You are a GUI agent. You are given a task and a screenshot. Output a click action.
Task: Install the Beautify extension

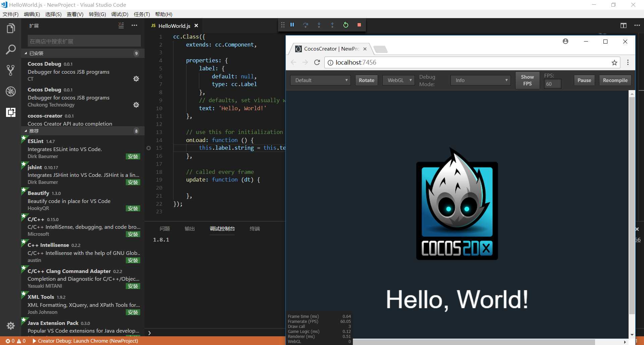click(133, 208)
